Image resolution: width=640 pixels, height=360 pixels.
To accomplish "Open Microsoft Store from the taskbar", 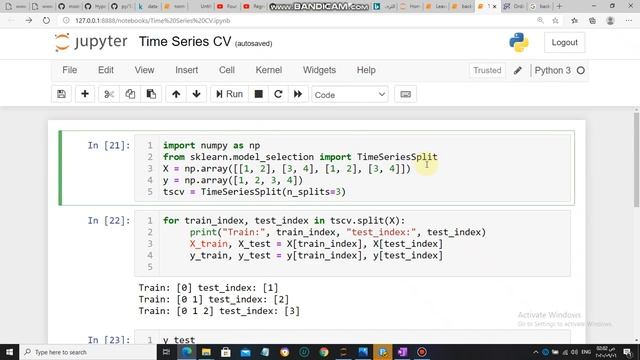I will click(226, 352).
